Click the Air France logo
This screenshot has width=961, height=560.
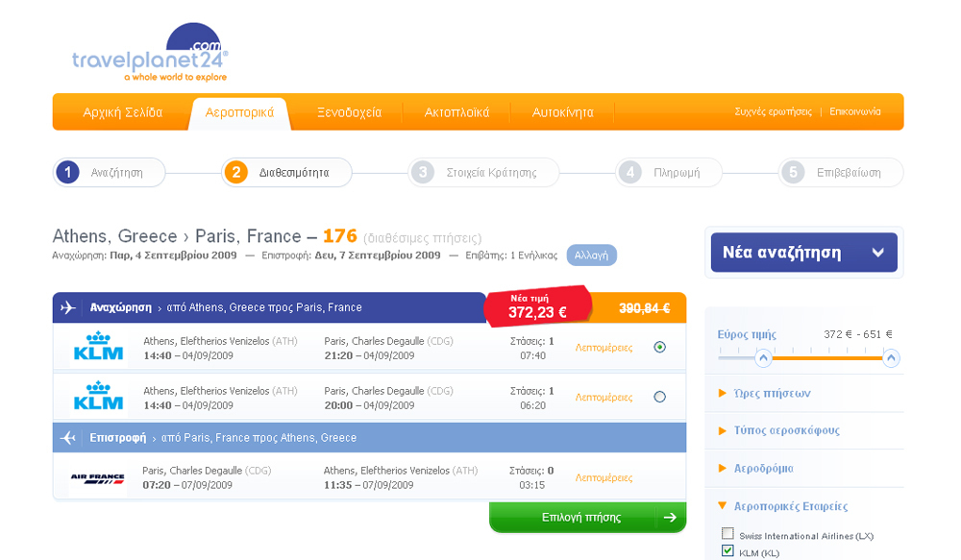98,477
